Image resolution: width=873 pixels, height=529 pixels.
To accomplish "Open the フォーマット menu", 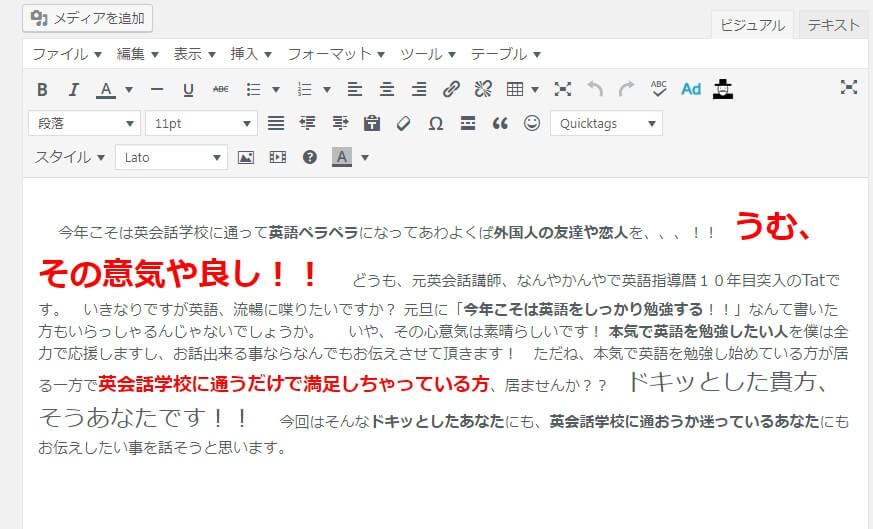I will pos(336,54).
